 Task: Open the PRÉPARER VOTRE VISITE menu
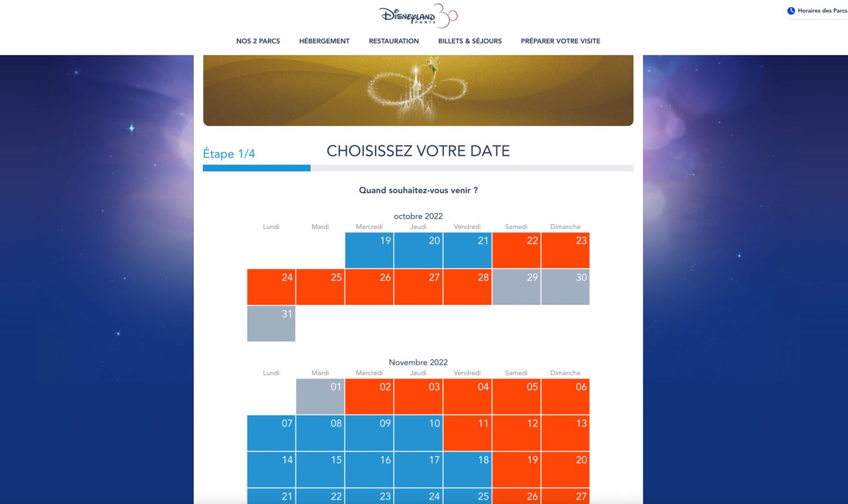(x=560, y=41)
